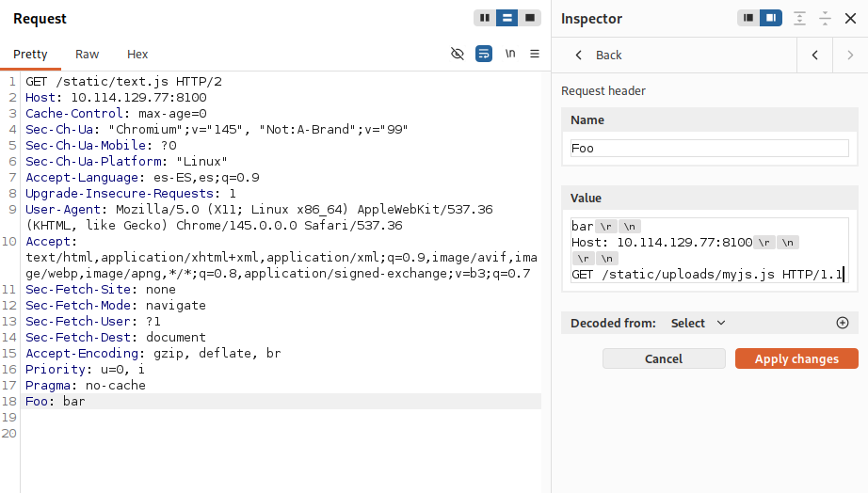Image resolution: width=868 pixels, height=493 pixels.
Task: Add a decoding with the plus icon
Action: [843, 323]
